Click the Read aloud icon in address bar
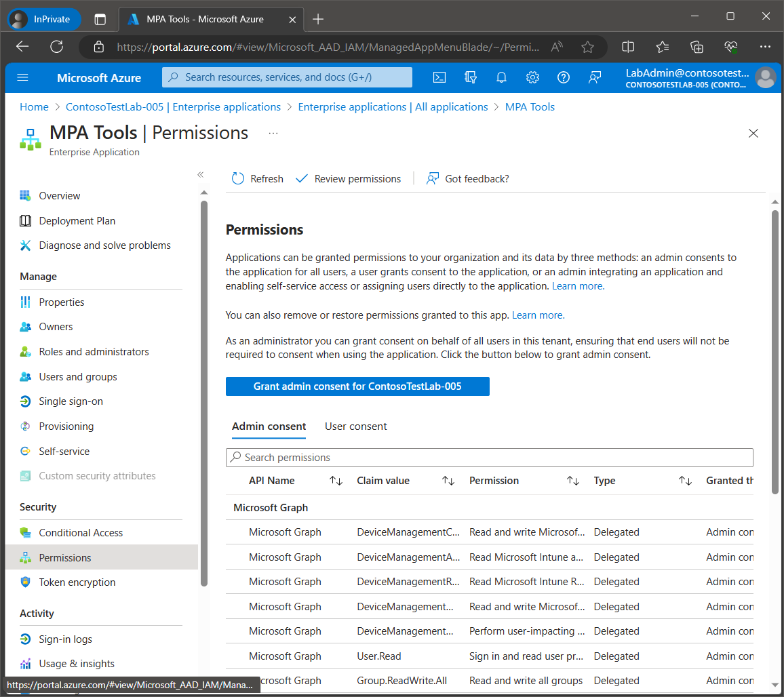The image size is (784, 697). coord(557,47)
